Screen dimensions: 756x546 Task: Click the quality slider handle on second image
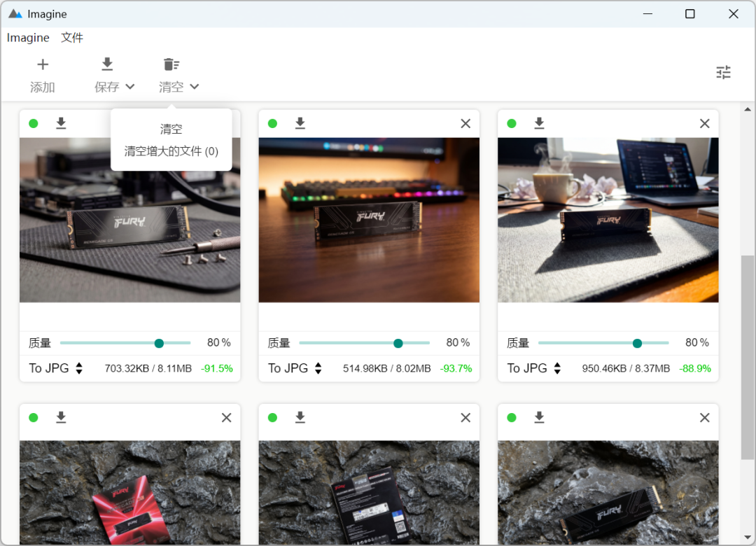(x=398, y=343)
